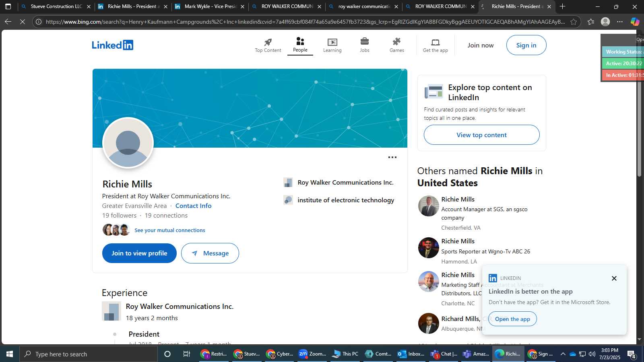
Task: Show hidden system tray icons
Action: (563, 354)
